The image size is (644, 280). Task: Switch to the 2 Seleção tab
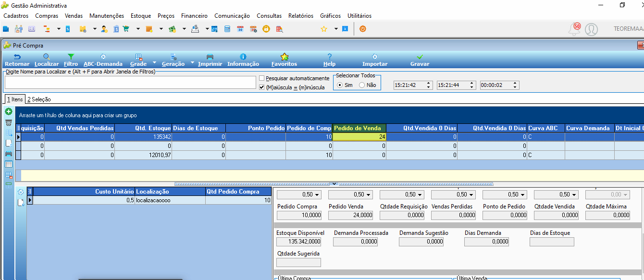pyautogui.click(x=39, y=99)
